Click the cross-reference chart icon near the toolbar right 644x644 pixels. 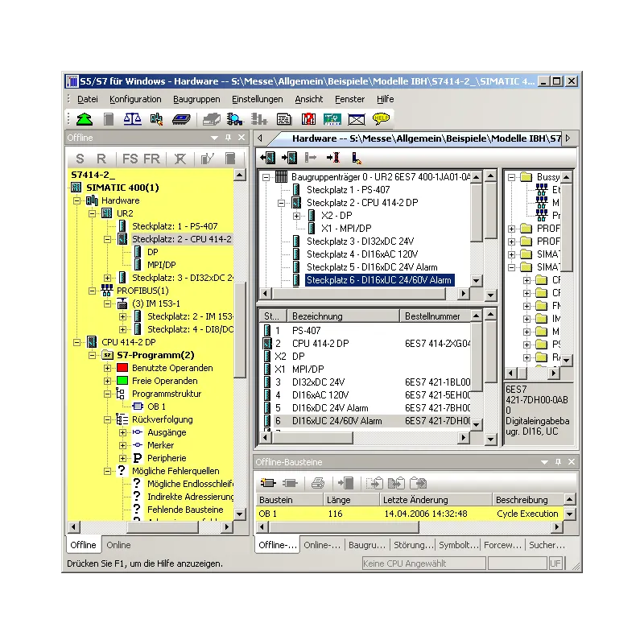307,119
